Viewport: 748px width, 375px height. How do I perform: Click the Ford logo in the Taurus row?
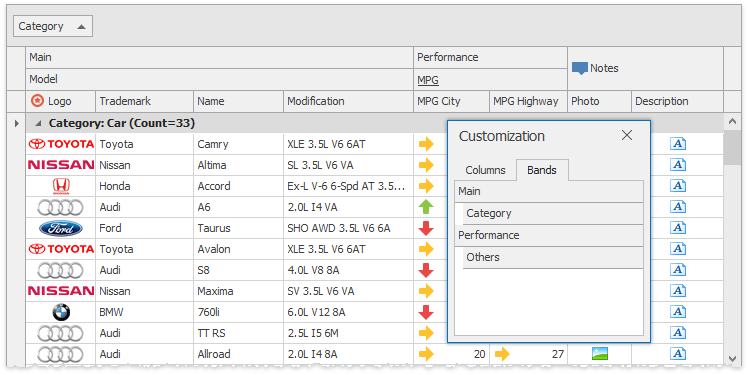61,229
